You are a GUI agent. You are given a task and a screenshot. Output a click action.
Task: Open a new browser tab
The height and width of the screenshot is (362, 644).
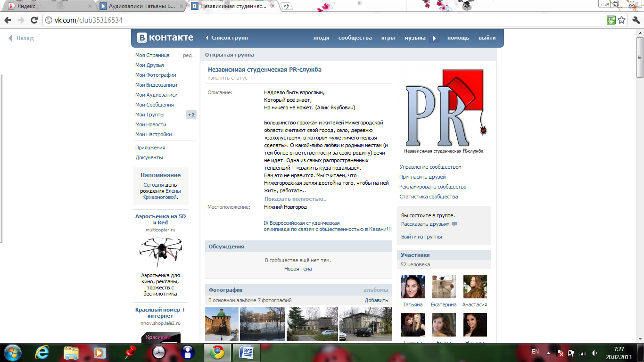pos(287,6)
